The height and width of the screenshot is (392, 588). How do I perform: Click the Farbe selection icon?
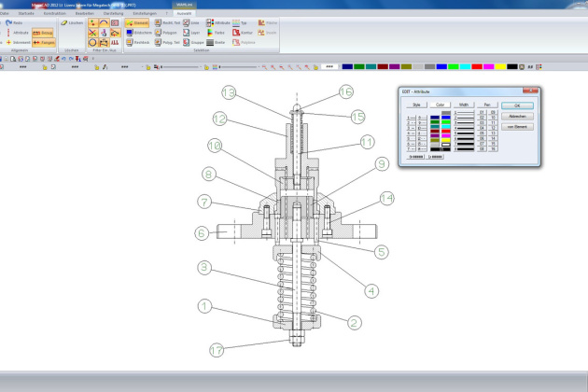(x=210, y=32)
